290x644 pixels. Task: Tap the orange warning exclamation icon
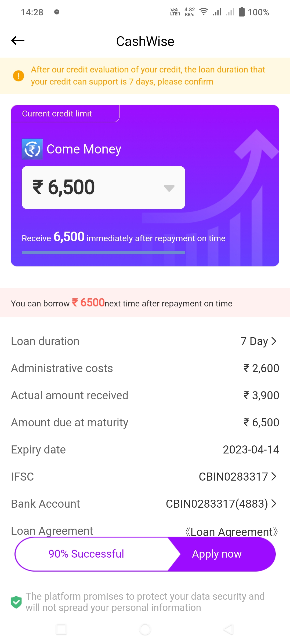(x=19, y=76)
